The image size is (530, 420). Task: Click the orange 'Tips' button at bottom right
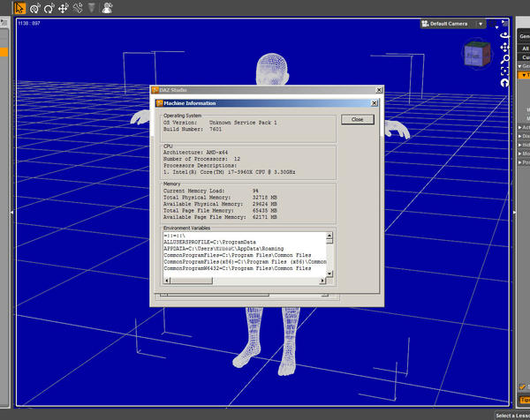pyautogui.click(x=524, y=400)
